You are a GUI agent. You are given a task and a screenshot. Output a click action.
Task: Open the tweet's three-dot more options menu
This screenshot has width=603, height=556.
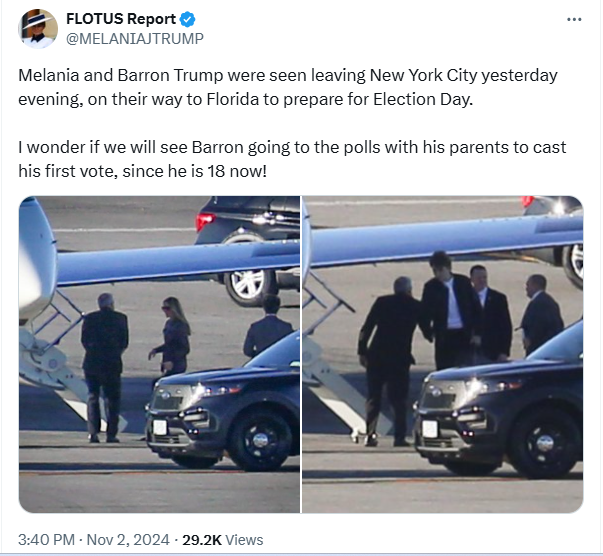574,19
